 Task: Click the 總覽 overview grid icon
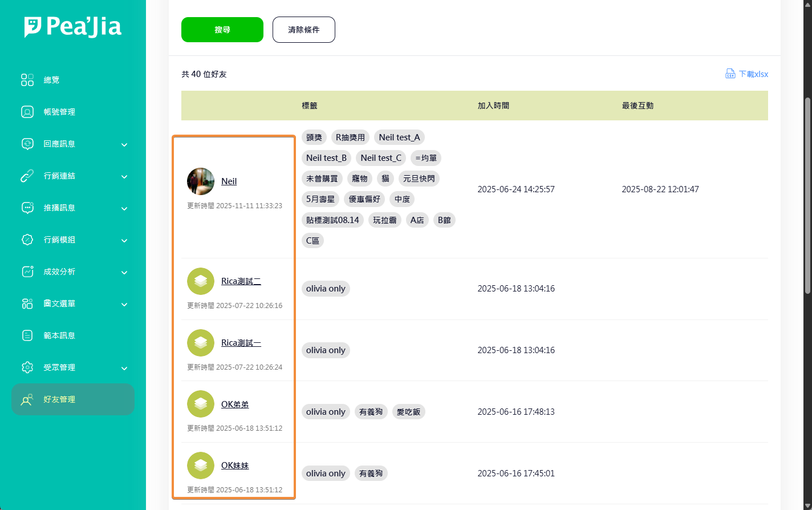click(27, 80)
